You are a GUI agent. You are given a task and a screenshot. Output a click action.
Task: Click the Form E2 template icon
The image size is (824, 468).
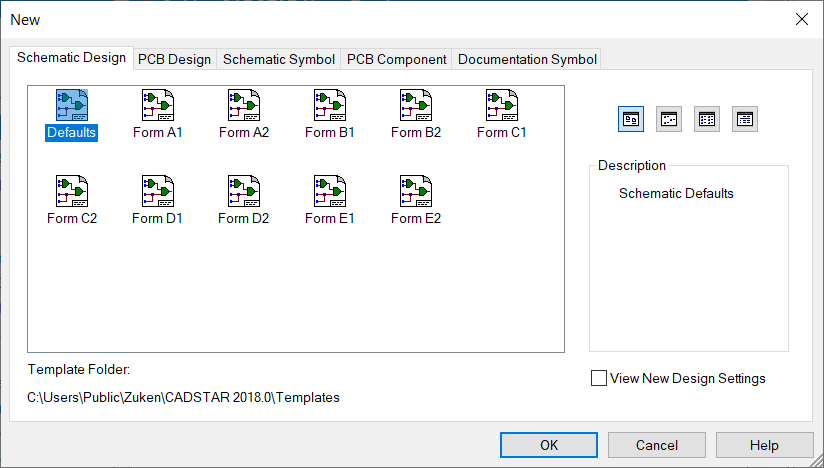(416, 191)
